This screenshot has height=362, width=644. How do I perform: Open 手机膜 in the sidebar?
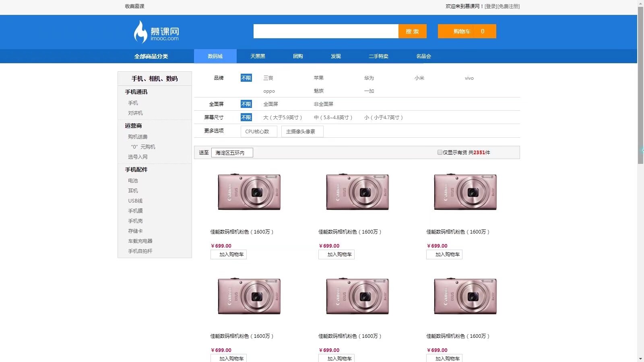coord(135,211)
